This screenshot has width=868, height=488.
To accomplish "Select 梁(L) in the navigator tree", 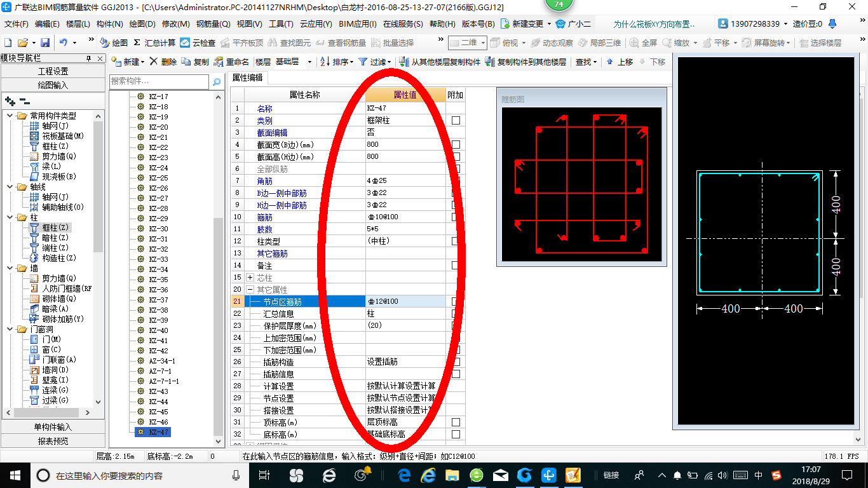I will pos(46,166).
